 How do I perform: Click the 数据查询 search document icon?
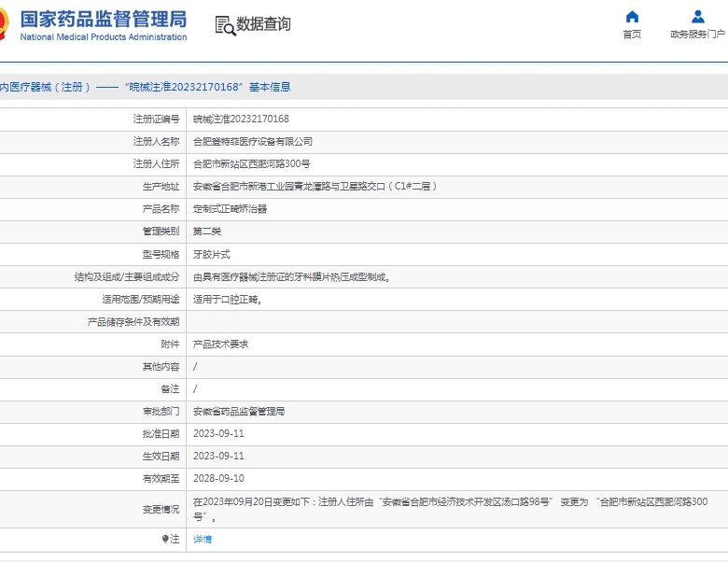225,25
